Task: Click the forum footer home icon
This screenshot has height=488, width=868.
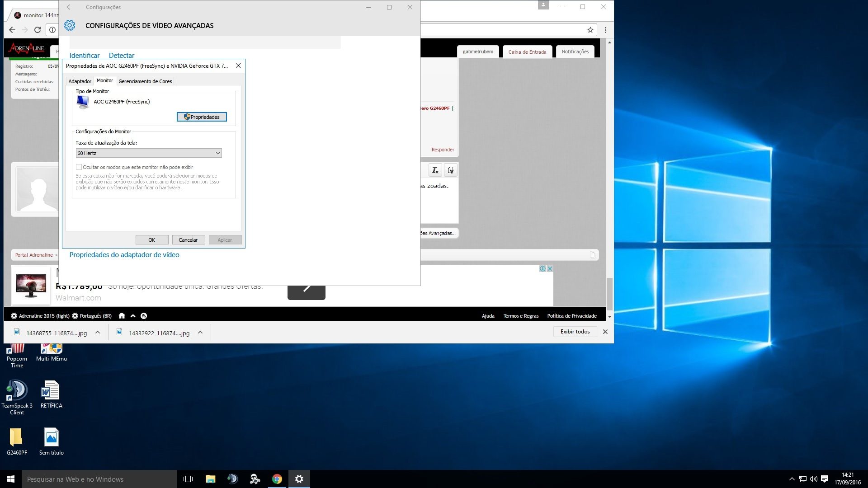Action: [x=122, y=316]
